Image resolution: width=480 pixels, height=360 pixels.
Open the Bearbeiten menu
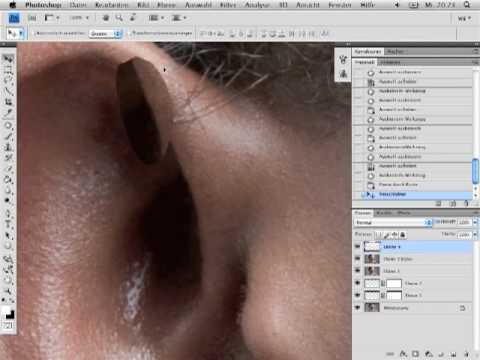pos(111,5)
